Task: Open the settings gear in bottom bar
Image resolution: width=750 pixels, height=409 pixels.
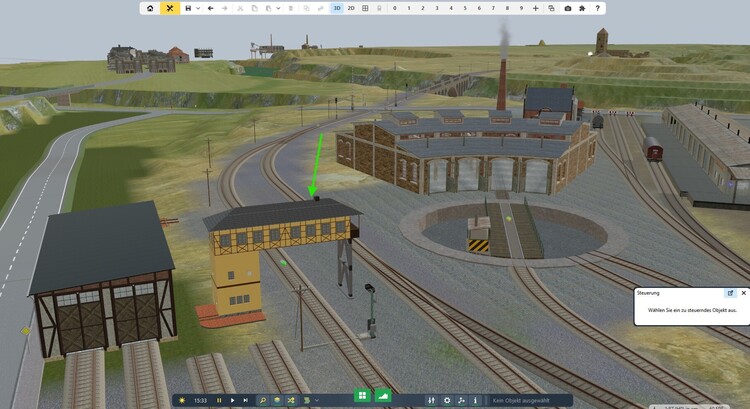Action: point(447,400)
